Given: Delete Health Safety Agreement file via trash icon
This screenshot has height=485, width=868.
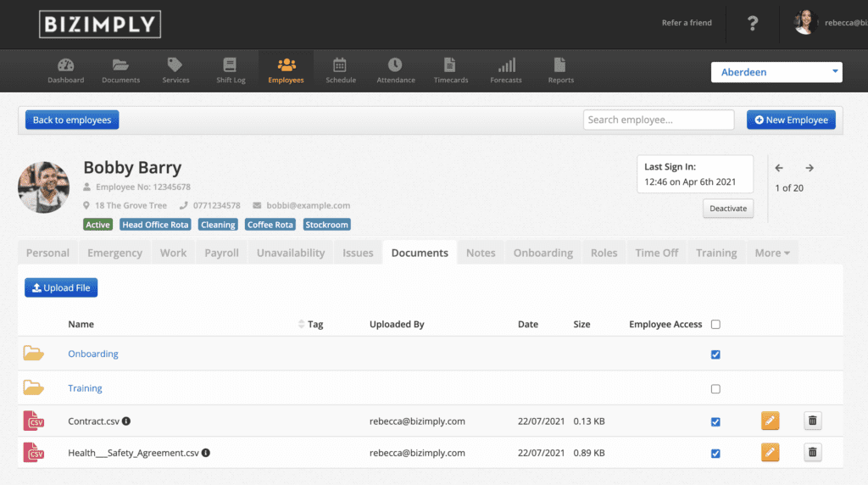Looking at the screenshot, I should pos(812,453).
